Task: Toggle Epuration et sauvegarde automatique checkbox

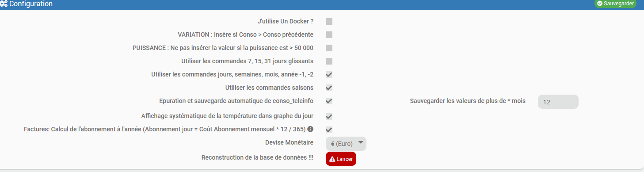Action: point(329,101)
